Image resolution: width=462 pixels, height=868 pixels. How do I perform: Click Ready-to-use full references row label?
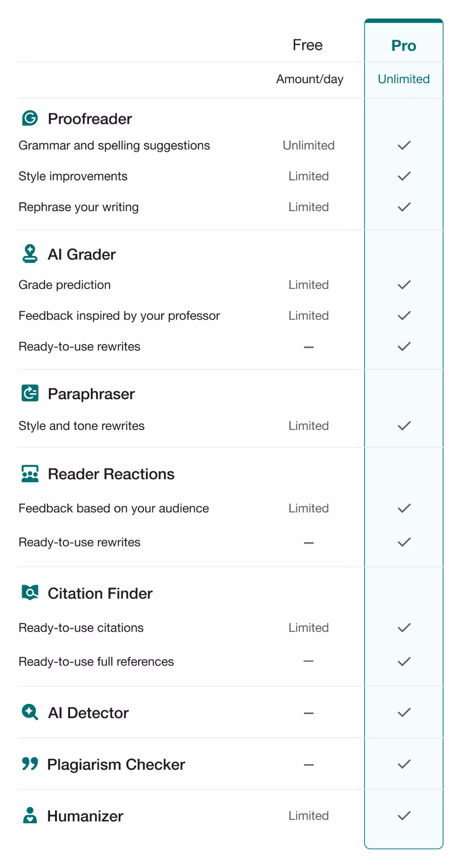96,662
